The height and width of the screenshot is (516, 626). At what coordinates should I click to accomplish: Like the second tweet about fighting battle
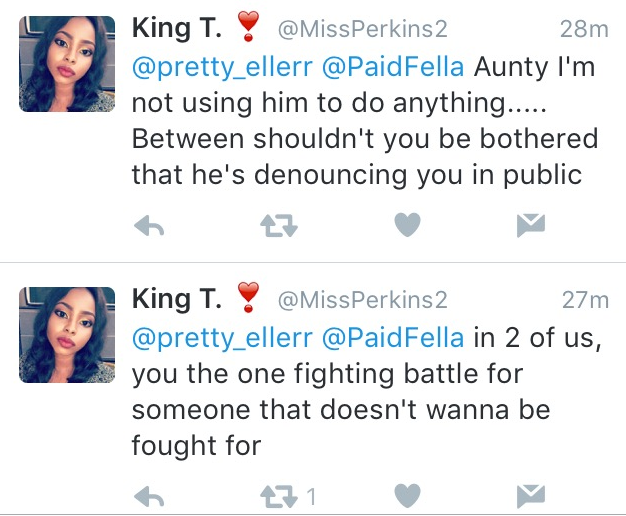click(406, 496)
